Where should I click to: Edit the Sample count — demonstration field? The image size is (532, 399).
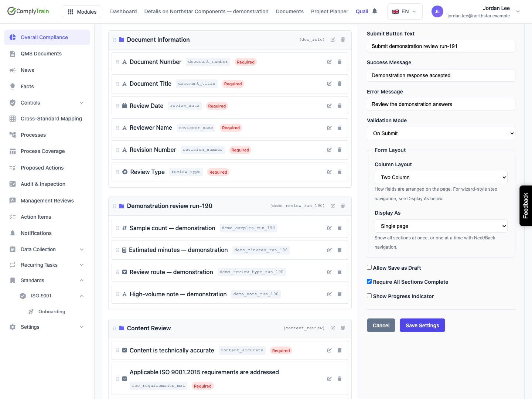(329, 228)
